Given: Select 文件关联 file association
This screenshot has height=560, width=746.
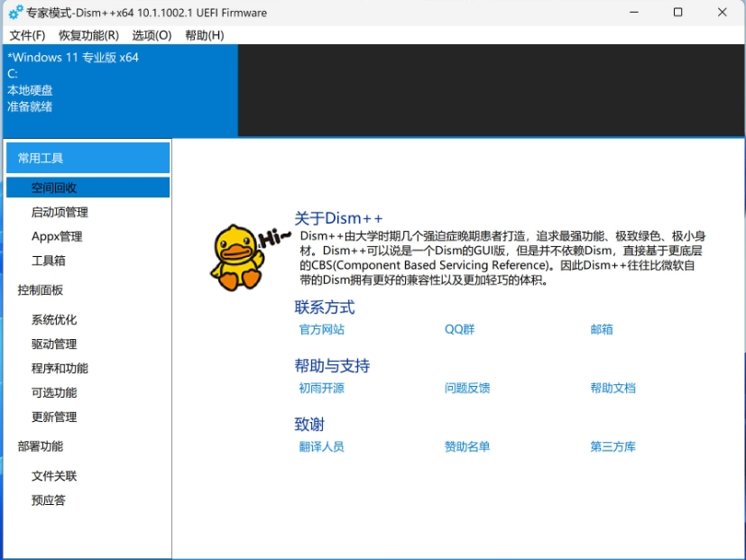Looking at the screenshot, I should click(52, 475).
